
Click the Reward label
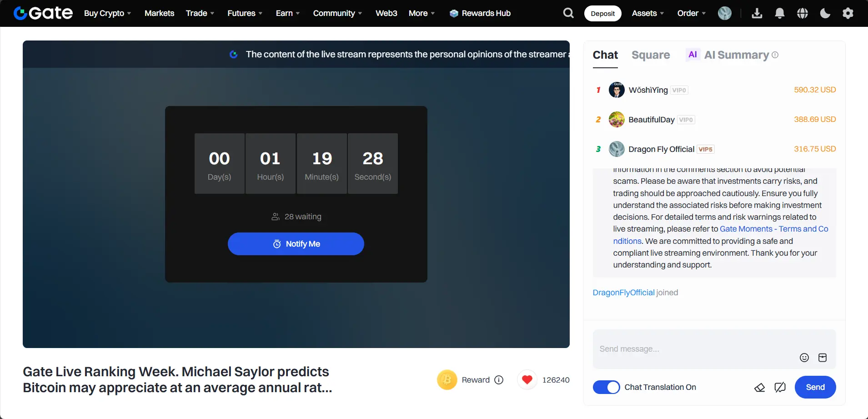[476, 380]
